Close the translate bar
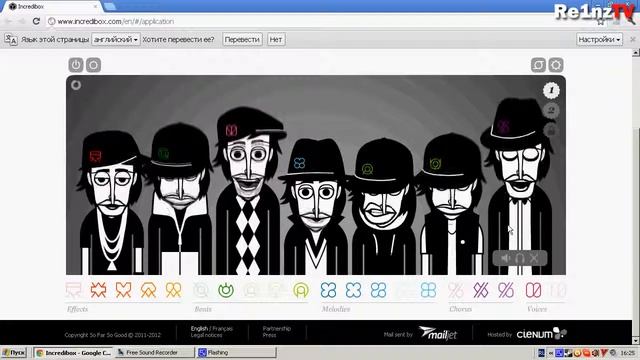Viewport: 640px width, 360px height. 633,40
